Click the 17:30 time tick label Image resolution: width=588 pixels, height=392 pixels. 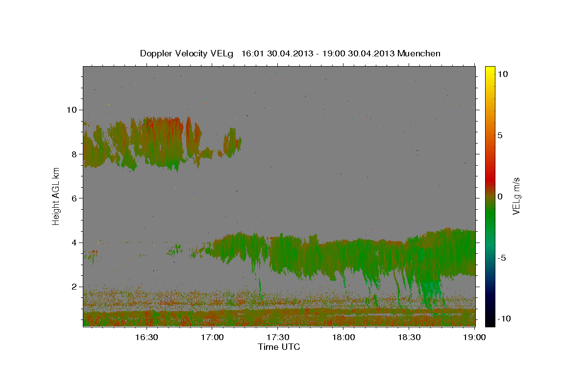click(x=278, y=337)
